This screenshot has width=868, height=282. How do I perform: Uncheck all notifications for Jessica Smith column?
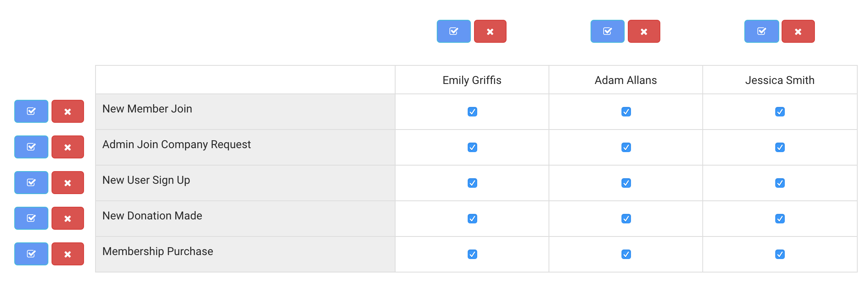point(798,31)
